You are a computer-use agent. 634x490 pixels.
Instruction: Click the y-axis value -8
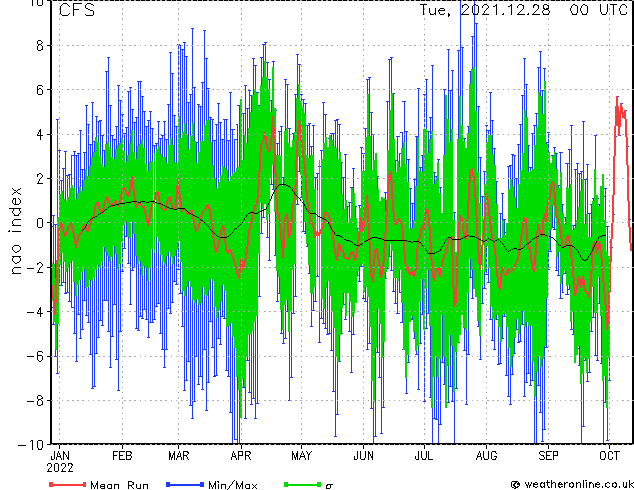pyautogui.click(x=36, y=401)
